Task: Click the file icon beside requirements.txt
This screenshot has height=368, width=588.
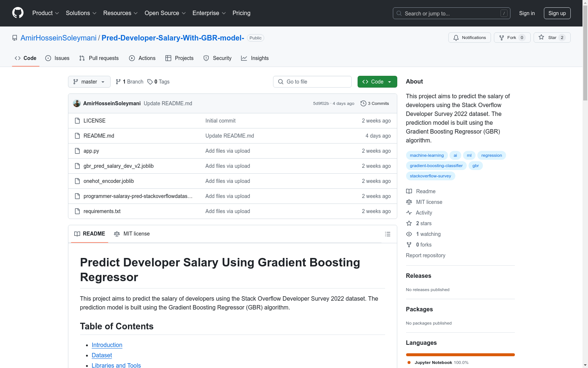Action: pos(77,211)
